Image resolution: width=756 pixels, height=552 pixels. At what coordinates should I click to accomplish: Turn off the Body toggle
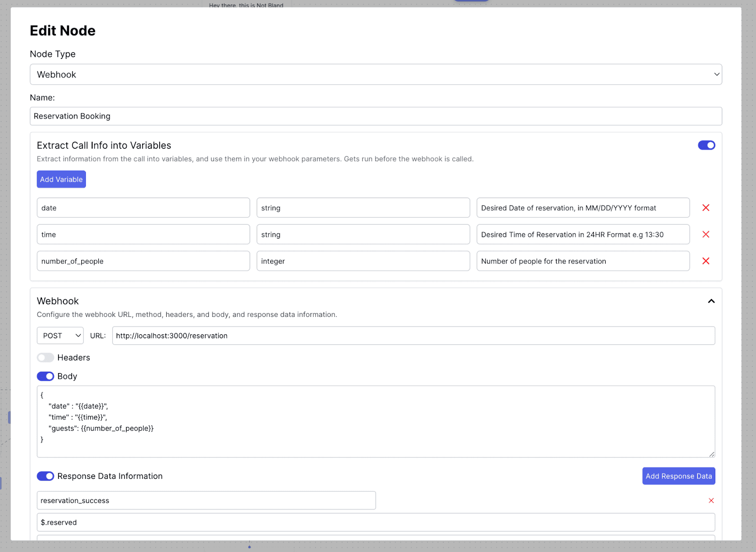[45, 376]
